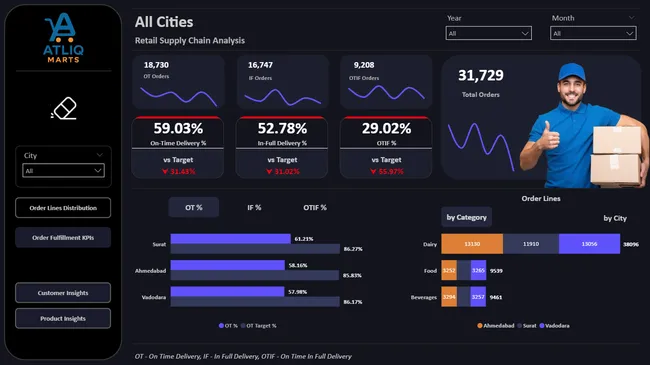The image size is (650, 365).
Task: Click Food Ahmedabad segment 3252
Action: click(x=449, y=270)
